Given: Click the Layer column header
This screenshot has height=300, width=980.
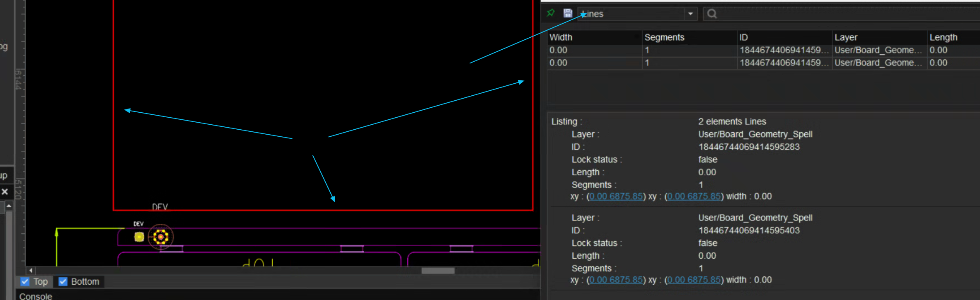Looking at the screenshot, I should pyautogui.click(x=846, y=37).
